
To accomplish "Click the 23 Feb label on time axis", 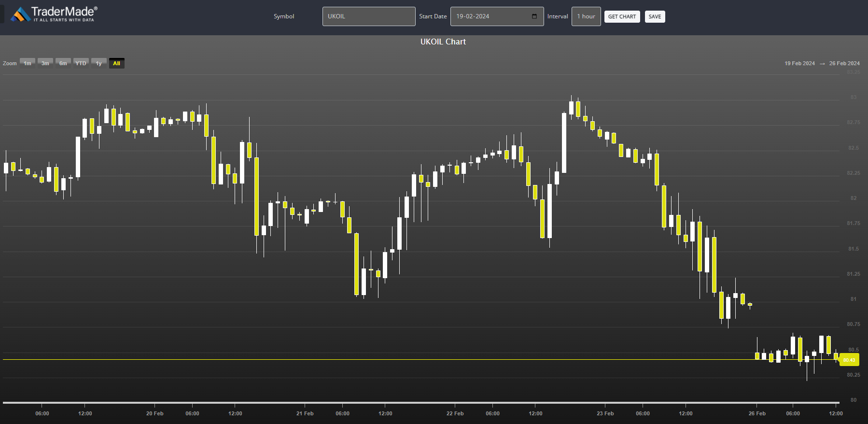I will [x=605, y=413].
